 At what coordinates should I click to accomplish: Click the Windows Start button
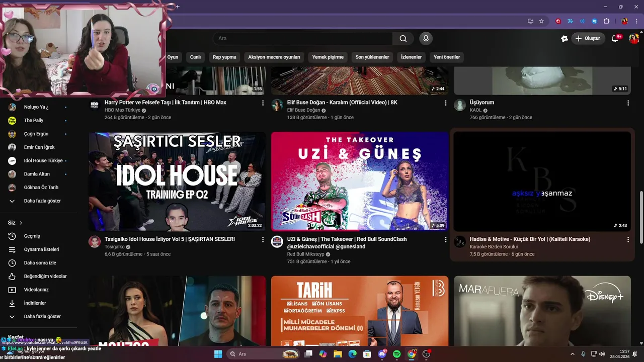point(218,354)
